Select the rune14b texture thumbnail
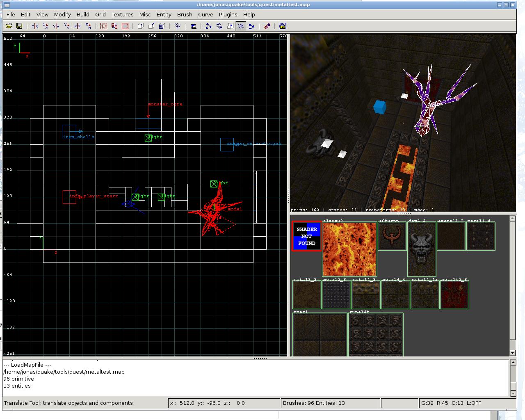 (x=376, y=335)
